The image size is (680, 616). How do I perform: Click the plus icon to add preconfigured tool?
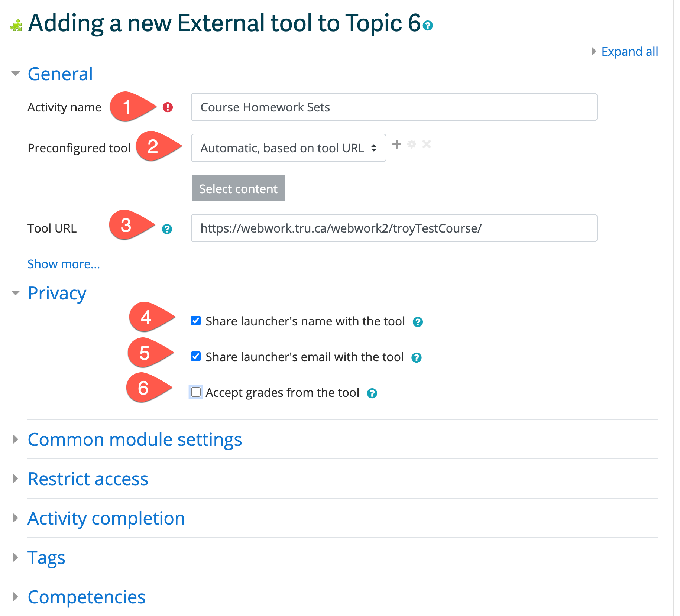(397, 144)
